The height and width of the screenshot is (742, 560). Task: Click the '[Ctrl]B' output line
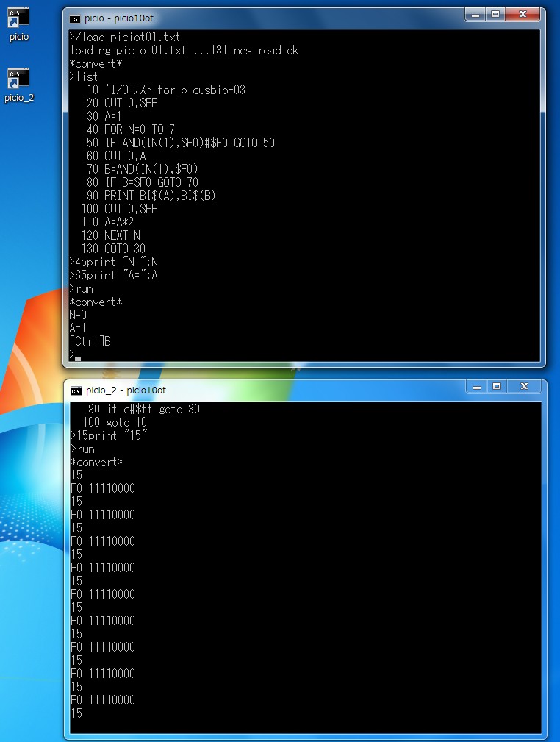pyautogui.click(x=90, y=342)
